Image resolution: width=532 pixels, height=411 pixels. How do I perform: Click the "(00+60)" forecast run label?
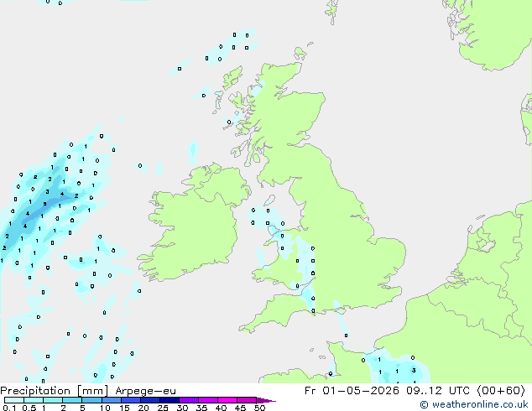[501, 391]
